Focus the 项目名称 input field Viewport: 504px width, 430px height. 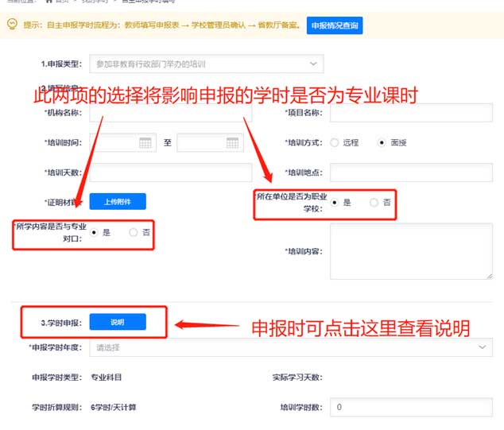tap(410, 114)
